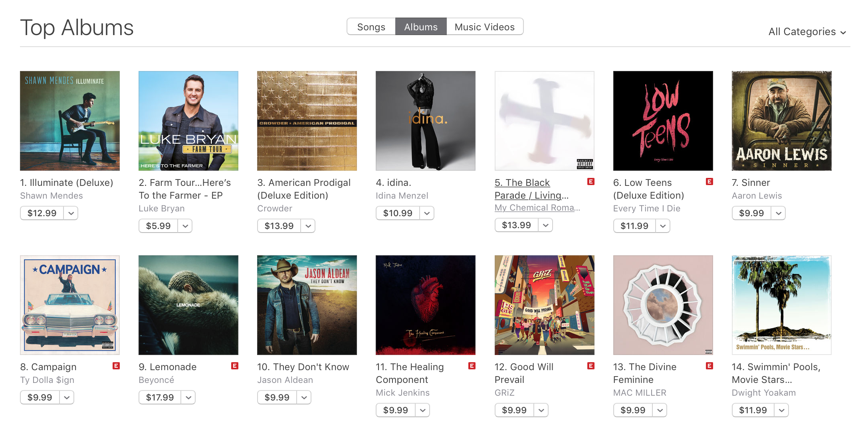Open the They Don't Know album title
The width and height of the screenshot is (868, 426).
click(303, 367)
